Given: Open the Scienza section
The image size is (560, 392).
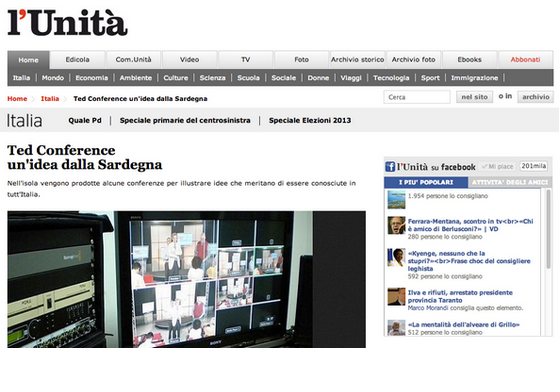Looking at the screenshot, I should pos(212,78).
